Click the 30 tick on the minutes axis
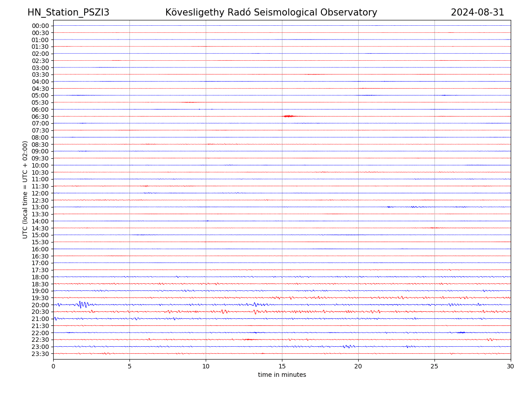 click(x=511, y=367)
